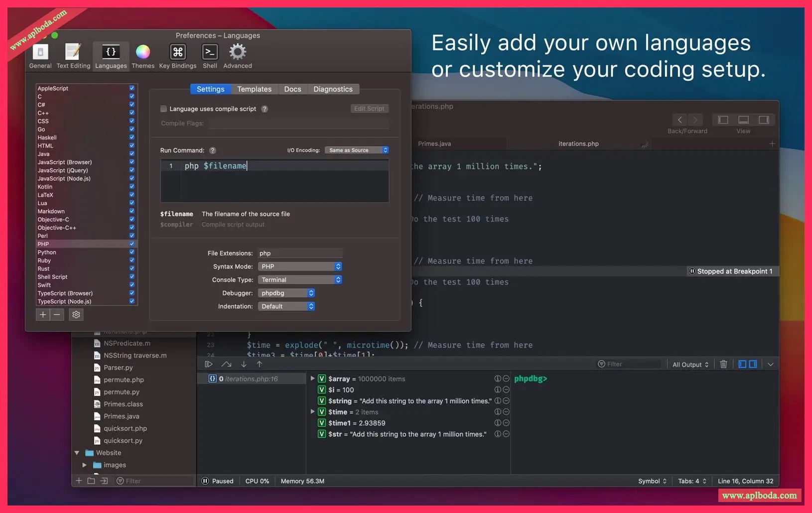Uncheck the Haskell language checkbox
Screen dimensions: 812x513
(x=132, y=137)
